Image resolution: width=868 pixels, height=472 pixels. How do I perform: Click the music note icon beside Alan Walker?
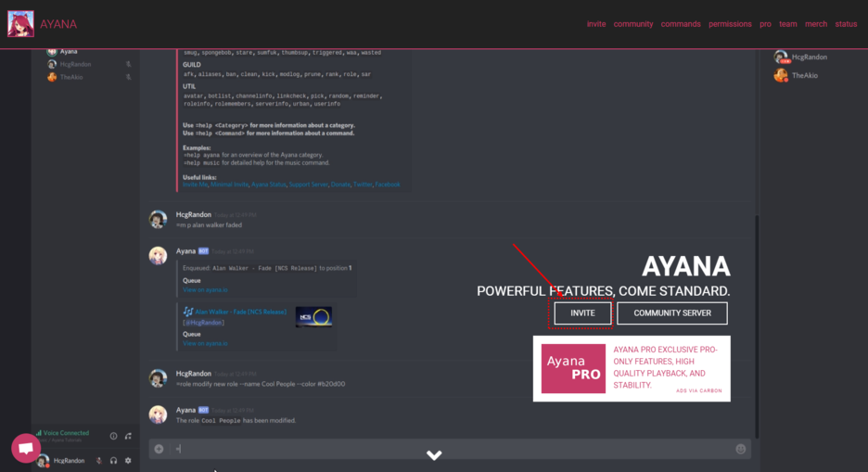pos(188,312)
